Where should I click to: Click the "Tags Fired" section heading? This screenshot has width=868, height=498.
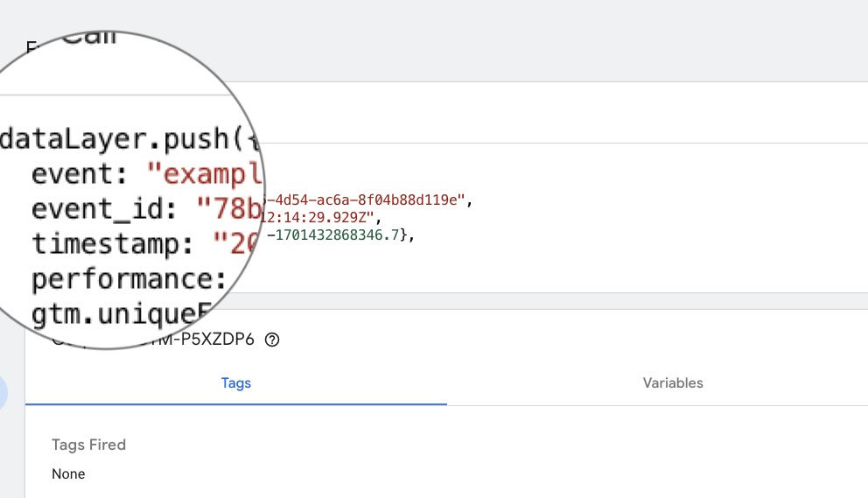88,445
